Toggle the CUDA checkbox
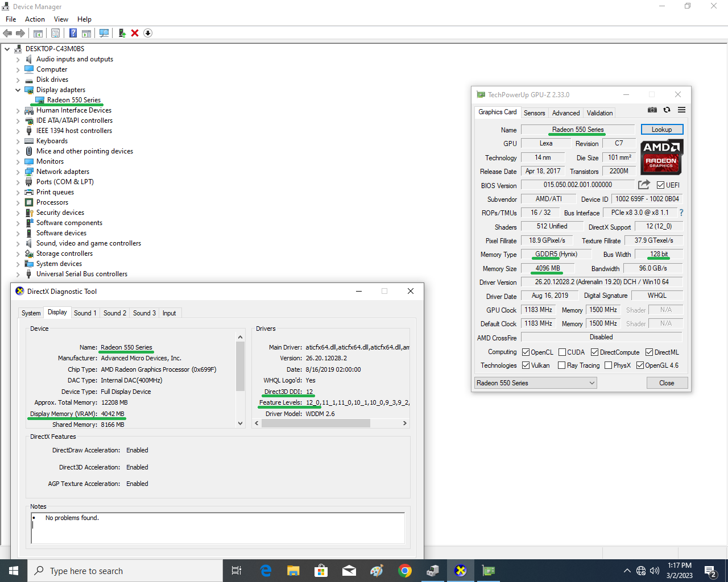Viewport: 728px width, 582px height. [562, 352]
